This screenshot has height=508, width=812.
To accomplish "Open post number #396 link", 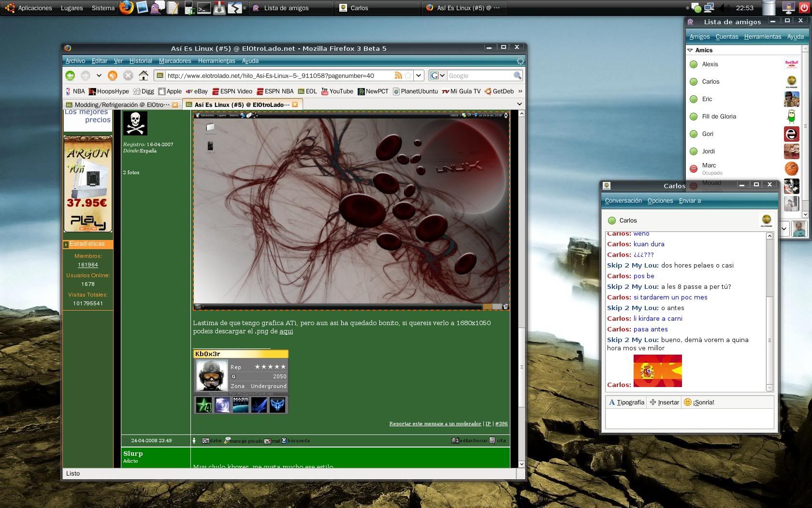I will point(501,424).
